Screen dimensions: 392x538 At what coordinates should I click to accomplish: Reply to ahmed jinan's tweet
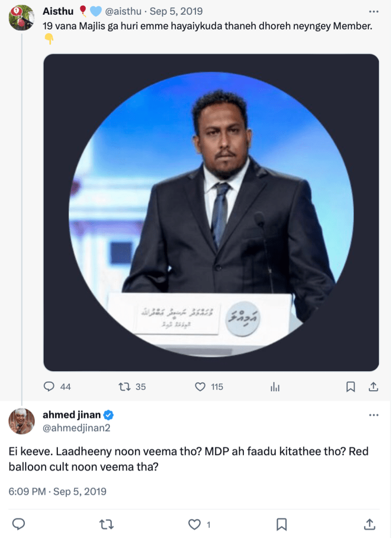point(19,524)
